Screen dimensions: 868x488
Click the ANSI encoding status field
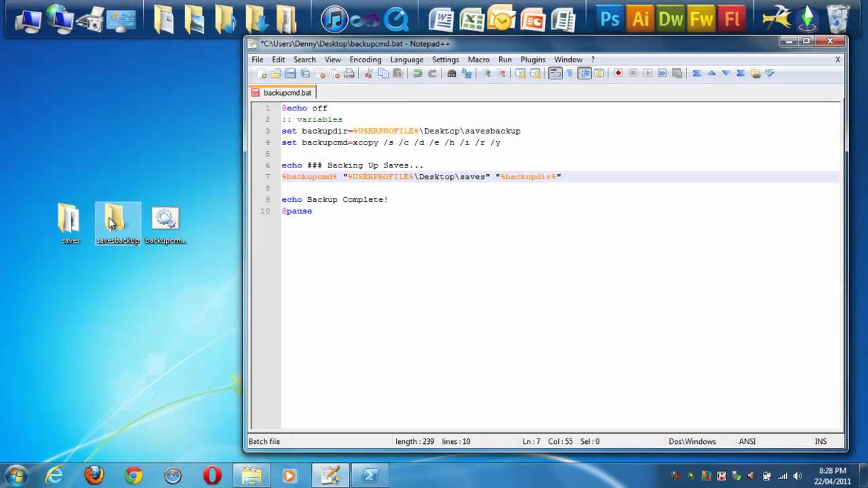747,441
